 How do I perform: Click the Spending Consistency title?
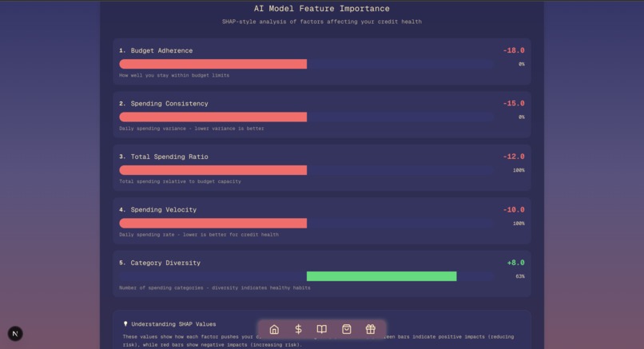[x=169, y=104]
